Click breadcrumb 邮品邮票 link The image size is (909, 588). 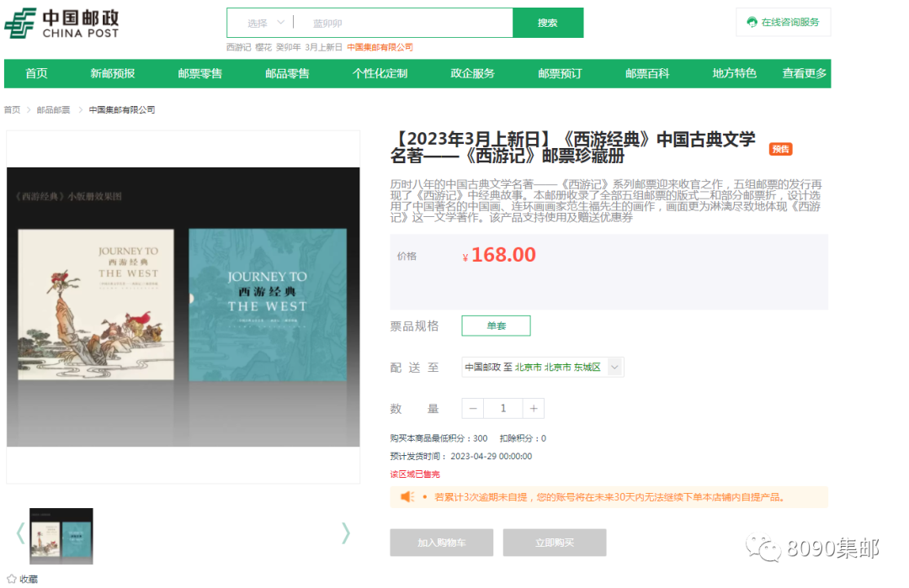[x=53, y=109]
